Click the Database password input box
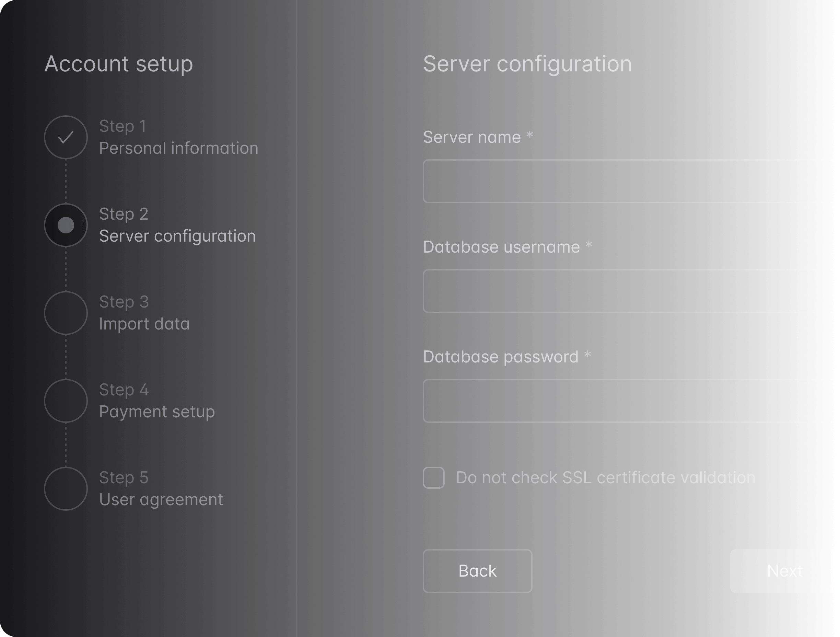840x637 pixels. coord(619,401)
